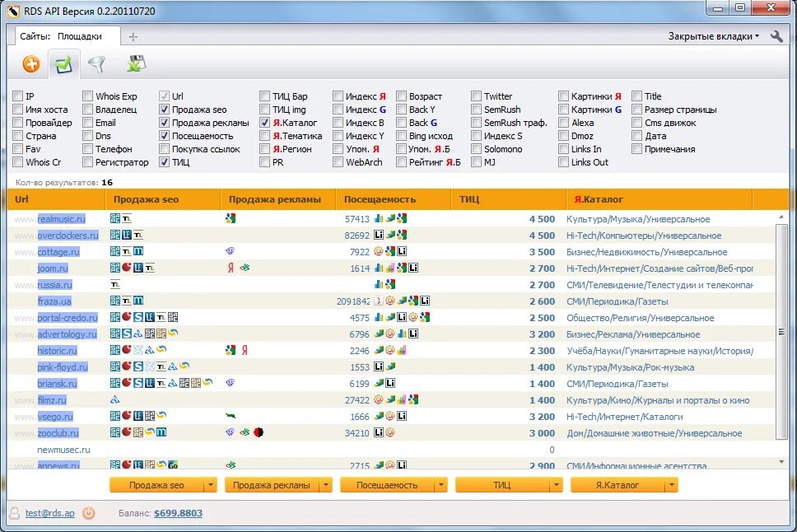Click the green arrow icon in vsego.ru ad column
Screen dimensions: 797x532
click(231, 416)
